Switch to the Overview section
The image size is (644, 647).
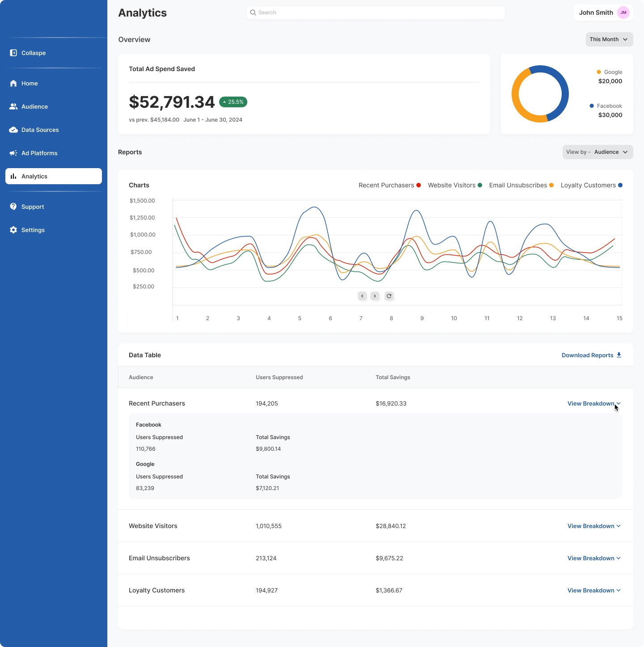click(134, 40)
